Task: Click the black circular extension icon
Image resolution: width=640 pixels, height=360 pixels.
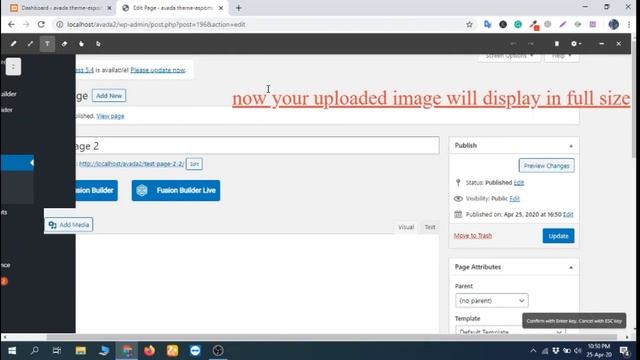Action: click(503, 24)
